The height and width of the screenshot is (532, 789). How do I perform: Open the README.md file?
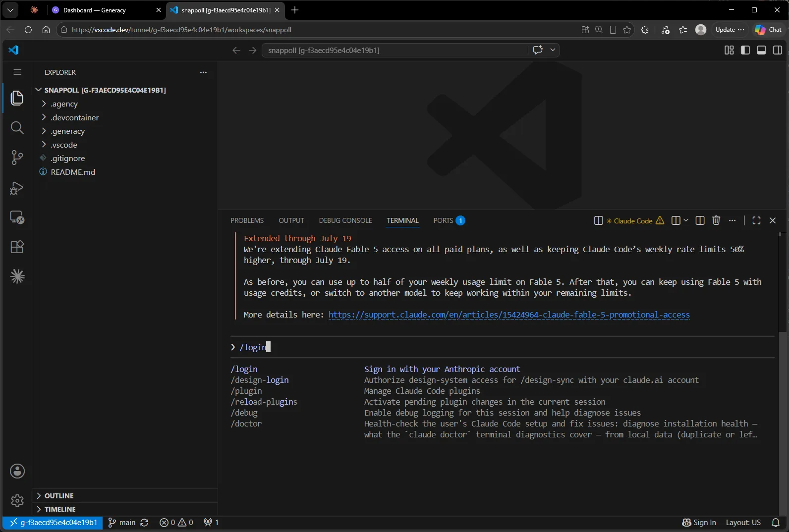[x=124, y=172]
